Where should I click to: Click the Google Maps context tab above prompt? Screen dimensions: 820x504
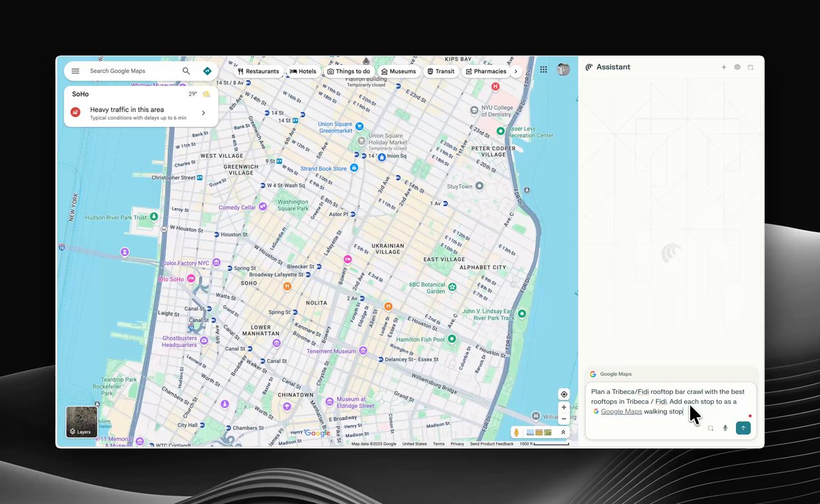point(611,374)
